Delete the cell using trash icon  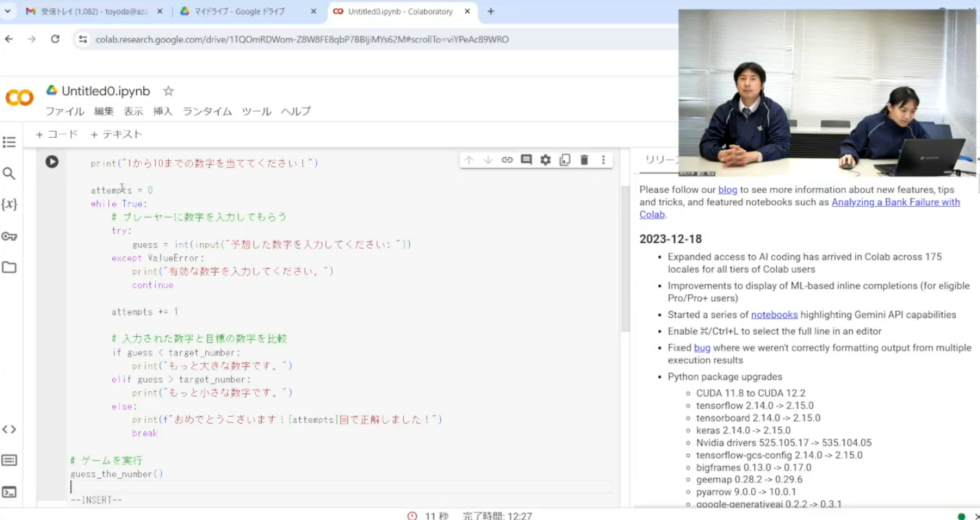coord(584,160)
